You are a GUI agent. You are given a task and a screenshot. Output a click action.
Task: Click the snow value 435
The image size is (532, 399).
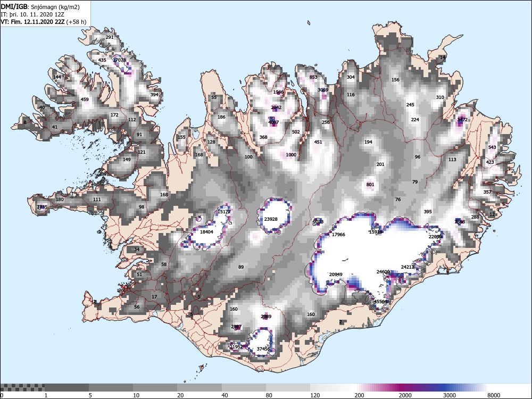pos(102,60)
